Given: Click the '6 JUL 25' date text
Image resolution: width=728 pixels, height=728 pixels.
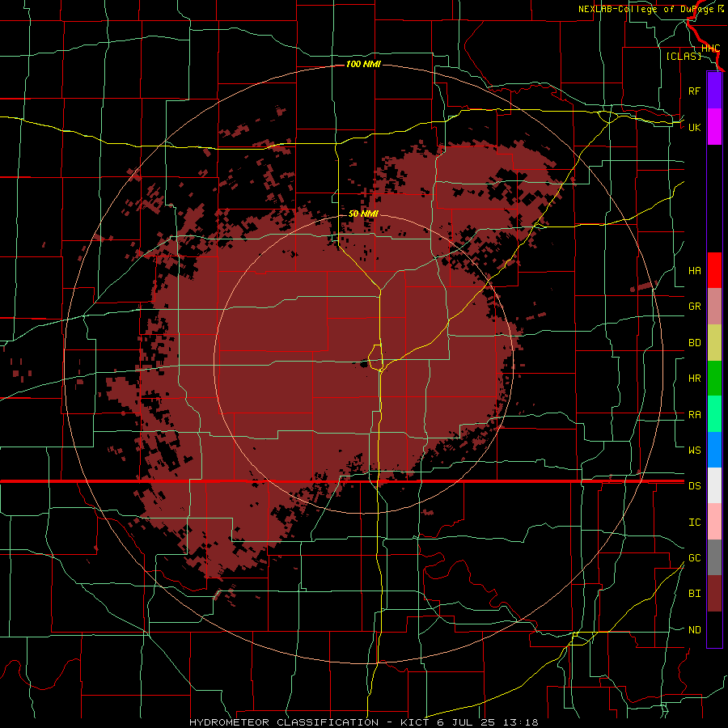Looking at the screenshot, I should click(467, 722).
